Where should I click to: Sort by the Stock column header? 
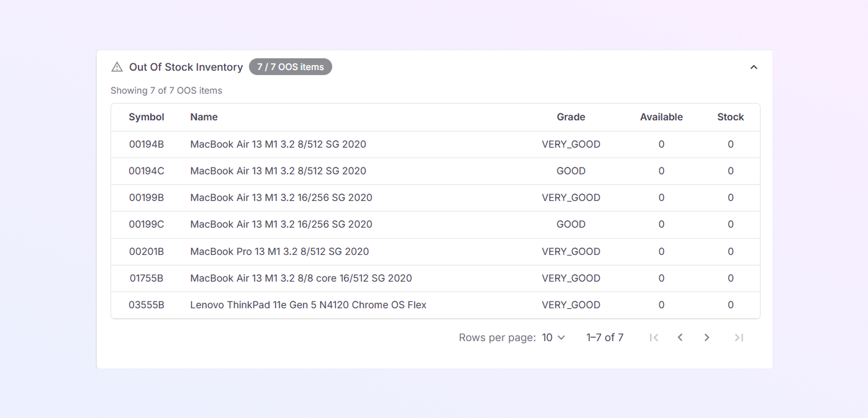pos(730,117)
